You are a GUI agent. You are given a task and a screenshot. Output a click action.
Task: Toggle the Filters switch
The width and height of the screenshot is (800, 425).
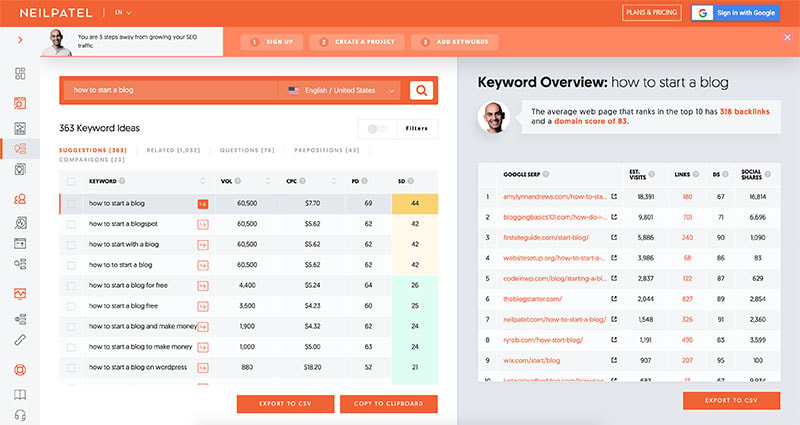[378, 129]
